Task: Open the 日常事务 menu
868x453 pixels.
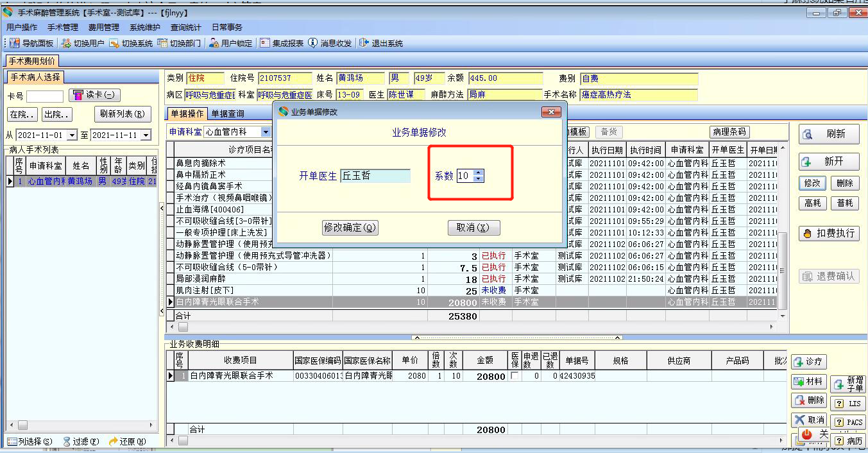Action: tap(227, 28)
